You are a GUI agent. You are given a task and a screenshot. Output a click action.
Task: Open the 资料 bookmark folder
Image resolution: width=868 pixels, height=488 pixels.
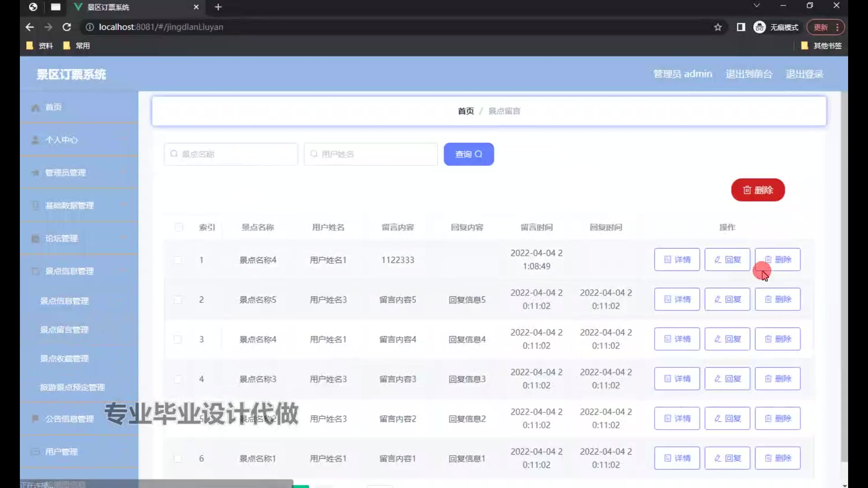(x=40, y=46)
